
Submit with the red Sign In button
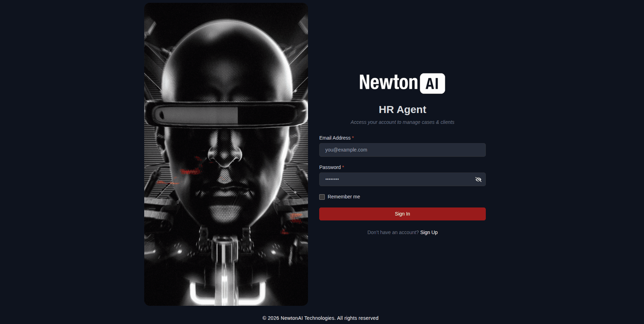(x=402, y=214)
